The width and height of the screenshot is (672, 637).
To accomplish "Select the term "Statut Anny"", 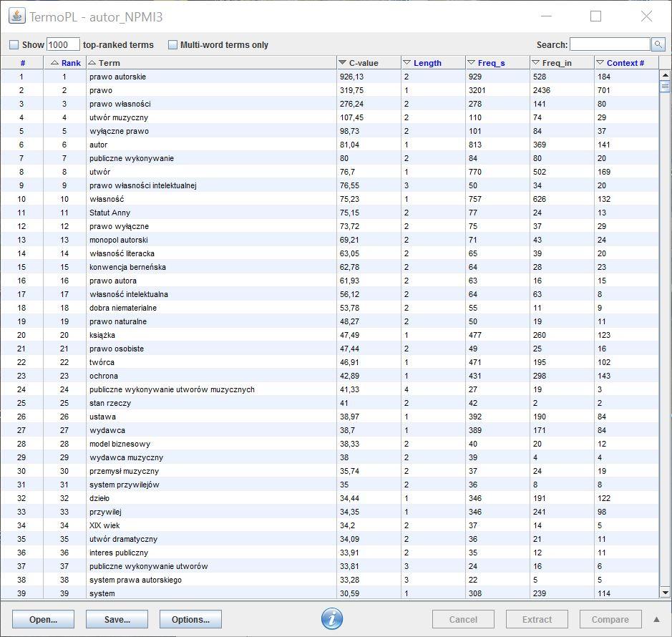I will [109, 213].
